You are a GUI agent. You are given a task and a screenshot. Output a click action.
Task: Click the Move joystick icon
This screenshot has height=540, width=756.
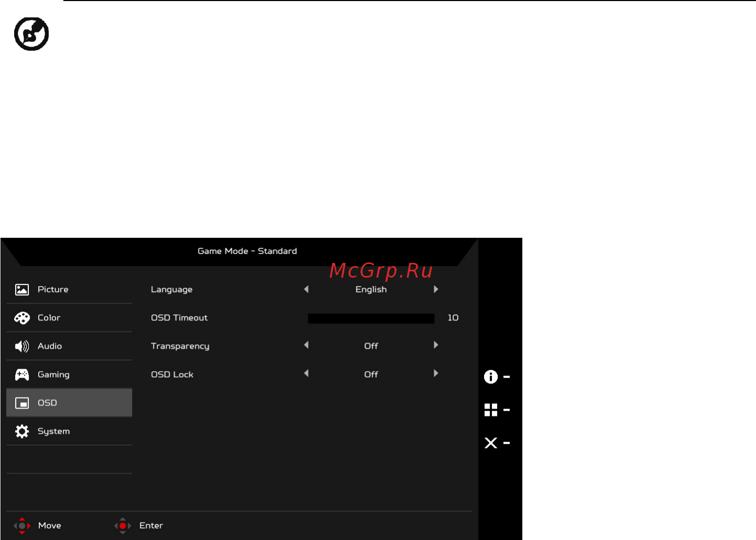(x=22, y=525)
